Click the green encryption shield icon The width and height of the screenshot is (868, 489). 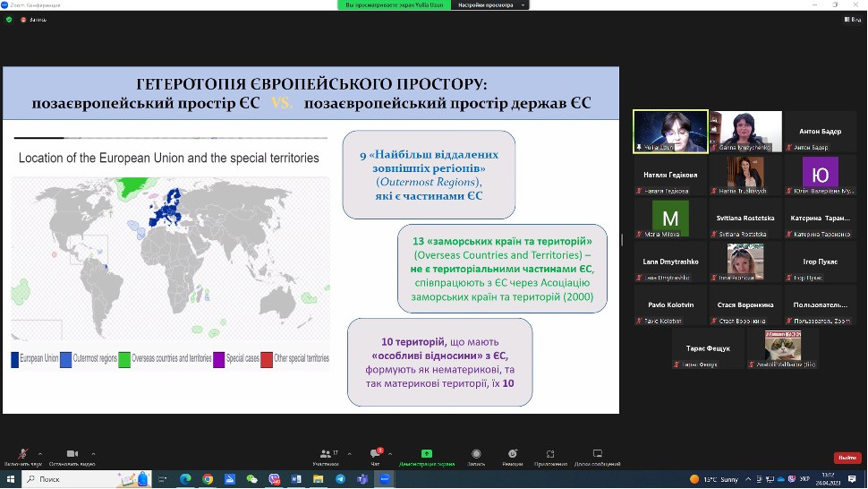click(9, 20)
